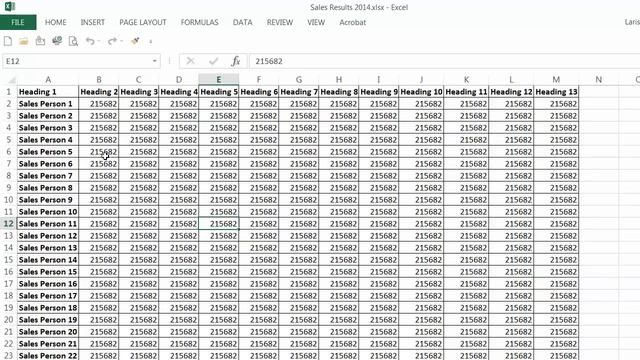Click cell J15 in Sales Person 14 row
The width and height of the screenshot is (640, 360).
(421, 260)
